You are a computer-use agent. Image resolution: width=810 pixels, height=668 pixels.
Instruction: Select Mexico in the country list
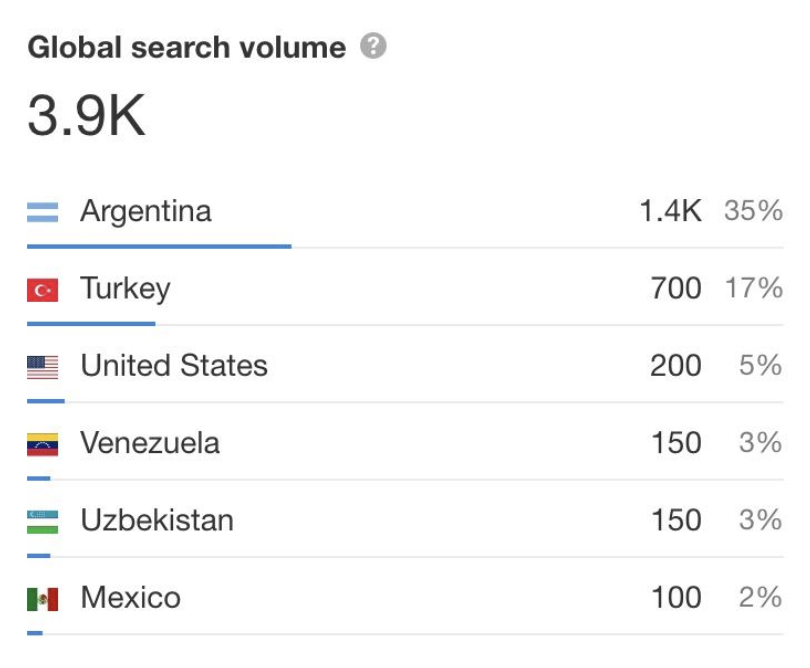[x=131, y=597]
